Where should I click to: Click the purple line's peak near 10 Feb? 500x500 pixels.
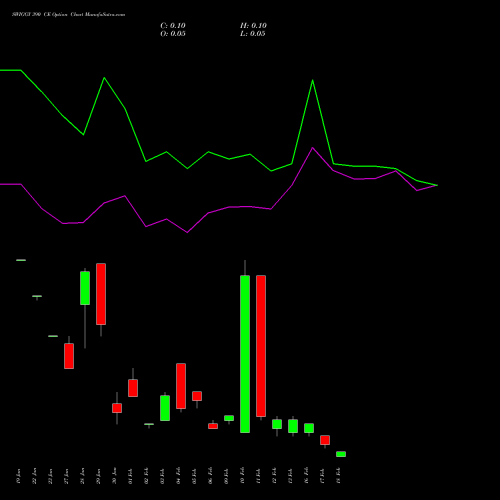[x=312, y=148]
